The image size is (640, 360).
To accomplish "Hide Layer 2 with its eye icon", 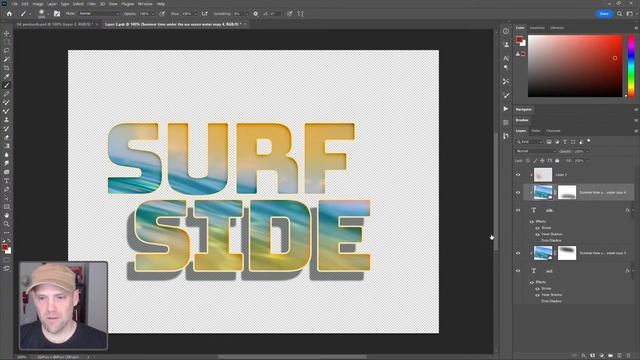I will (x=518, y=175).
